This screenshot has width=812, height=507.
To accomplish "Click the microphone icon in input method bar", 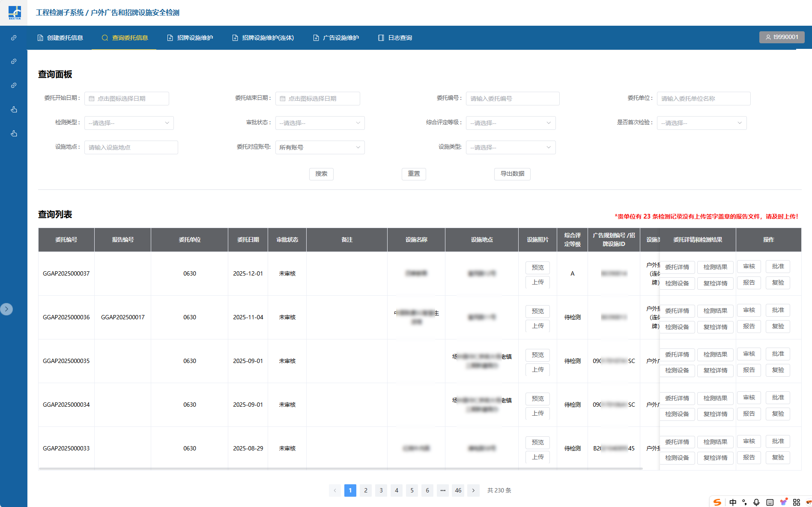I will [756, 502].
